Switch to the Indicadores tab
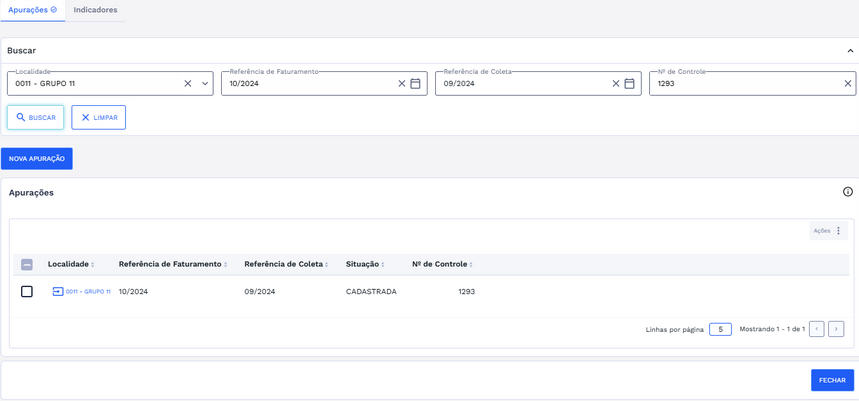This screenshot has width=859, height=402. tap(95, 10)
